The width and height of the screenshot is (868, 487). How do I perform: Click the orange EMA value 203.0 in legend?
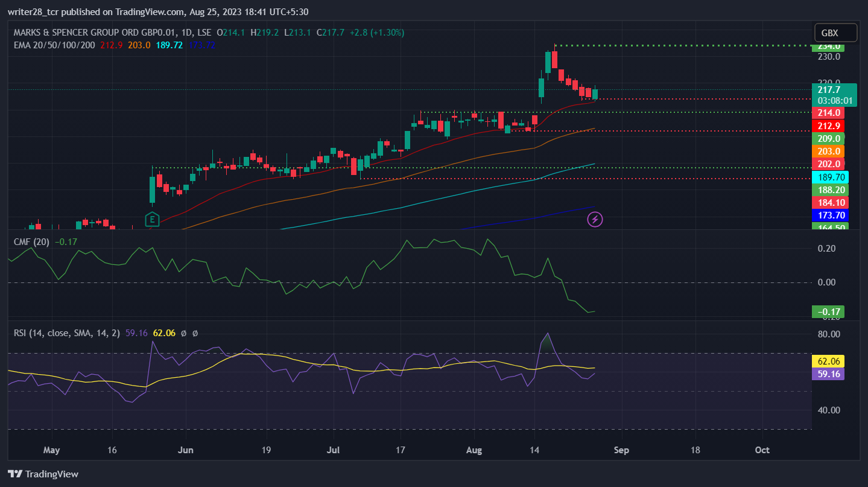[139, 45]
